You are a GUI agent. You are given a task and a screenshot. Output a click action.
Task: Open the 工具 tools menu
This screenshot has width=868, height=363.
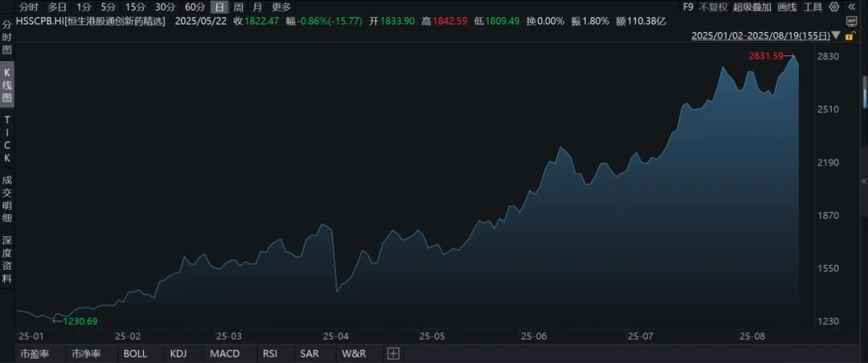[x=813, y=6]
